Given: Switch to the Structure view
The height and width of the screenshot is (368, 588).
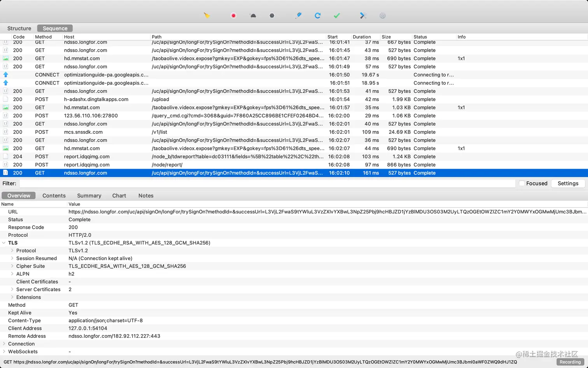Looking at the screenshot, I should [x=19, y=28].
